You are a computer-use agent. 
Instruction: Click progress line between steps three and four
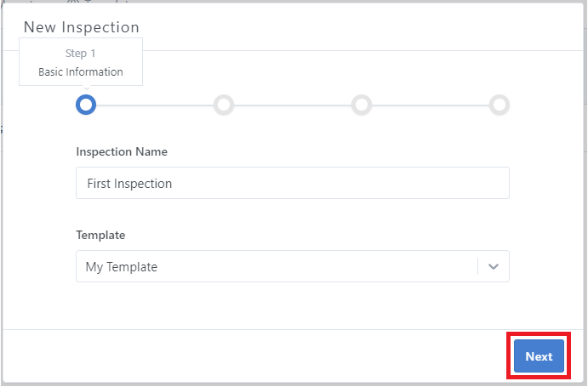[431, 105]
